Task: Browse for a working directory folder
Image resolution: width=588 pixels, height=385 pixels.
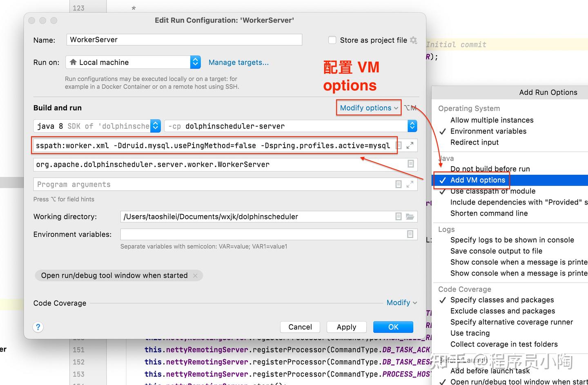Action: pyautogui.click(x=410, y=216)
